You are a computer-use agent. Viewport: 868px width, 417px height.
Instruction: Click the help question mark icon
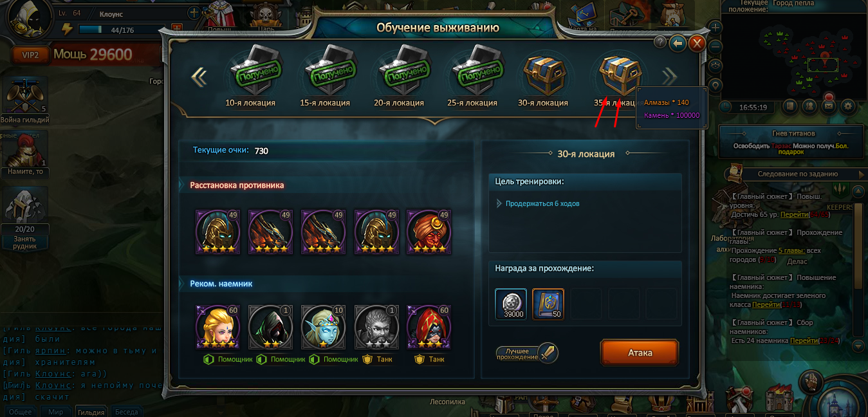[660, 42]
